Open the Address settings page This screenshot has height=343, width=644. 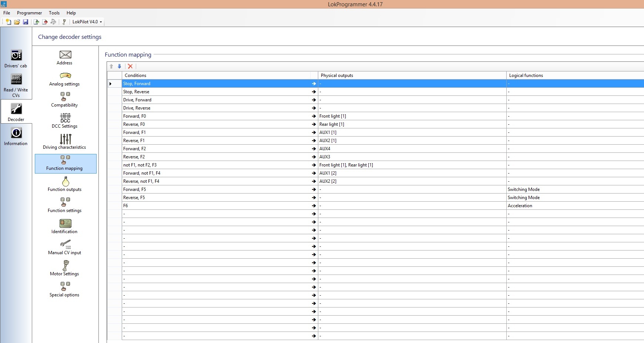(65, 58)
